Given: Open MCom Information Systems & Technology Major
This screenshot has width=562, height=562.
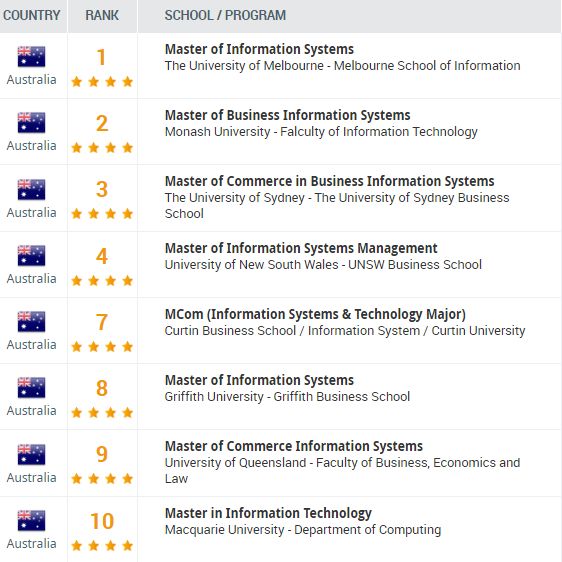Looking at the screenshot, I should 315,314.
